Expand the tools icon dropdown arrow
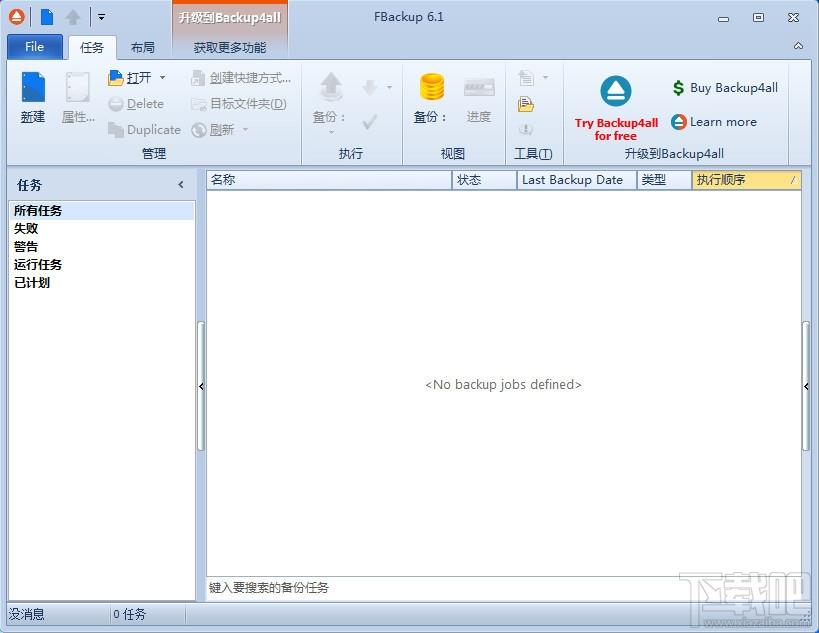 pos(545,77)
